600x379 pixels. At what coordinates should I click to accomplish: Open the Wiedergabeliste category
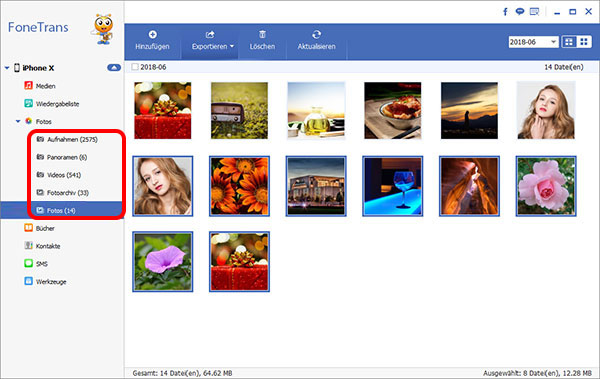tap(52, 104)
